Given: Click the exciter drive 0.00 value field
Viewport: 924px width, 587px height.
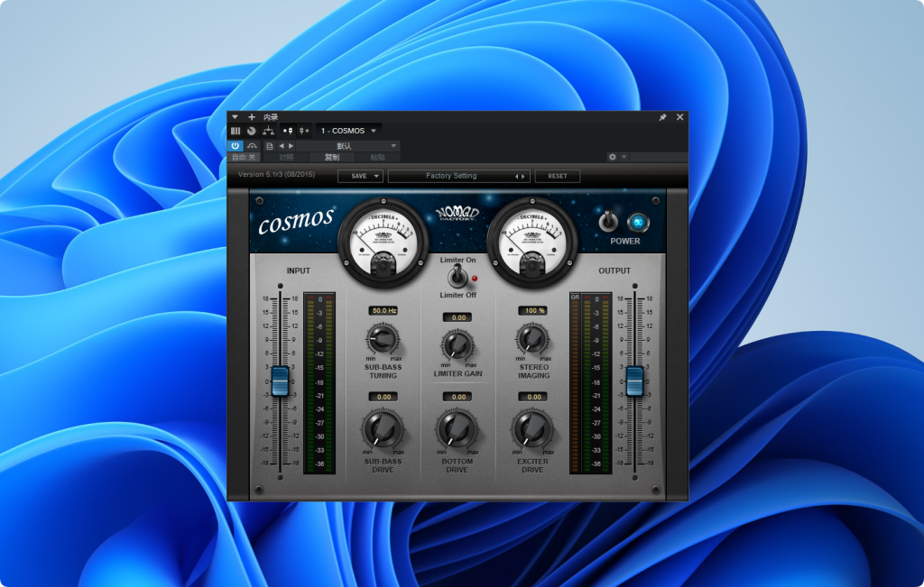Looking at the screenshot, I should click(x=533, y=397).
